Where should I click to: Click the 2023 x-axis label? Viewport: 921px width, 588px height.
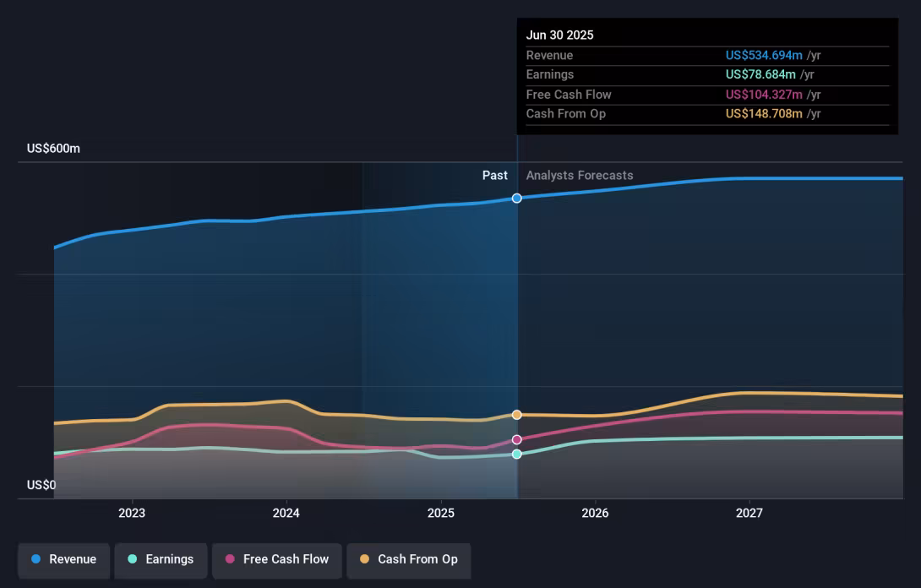click(132, 513)
